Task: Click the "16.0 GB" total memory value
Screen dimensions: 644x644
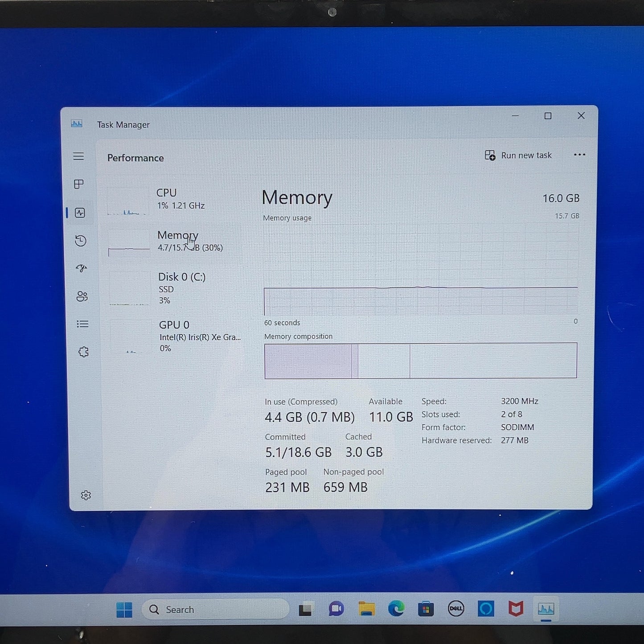Action: [561, 198]
